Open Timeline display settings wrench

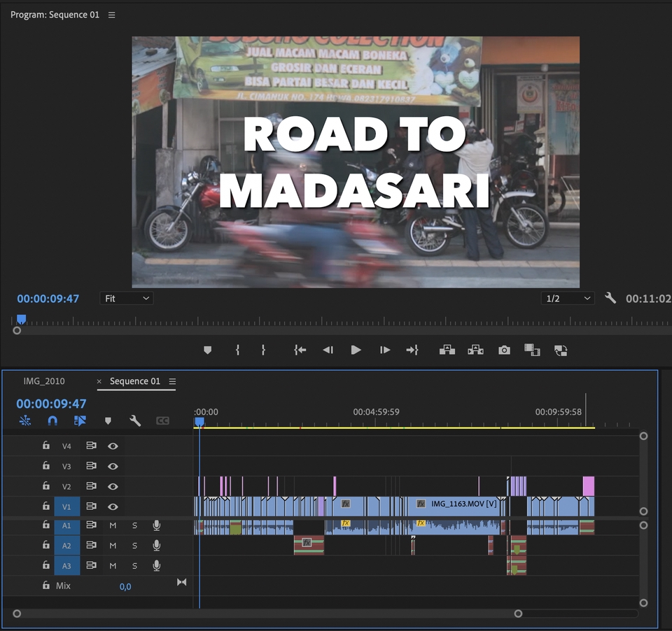point(135,420)
